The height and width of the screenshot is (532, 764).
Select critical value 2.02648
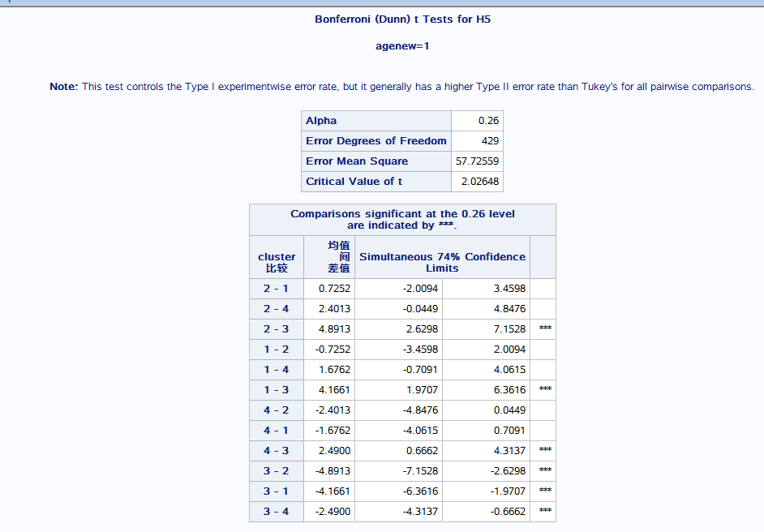tap(480, 181)
